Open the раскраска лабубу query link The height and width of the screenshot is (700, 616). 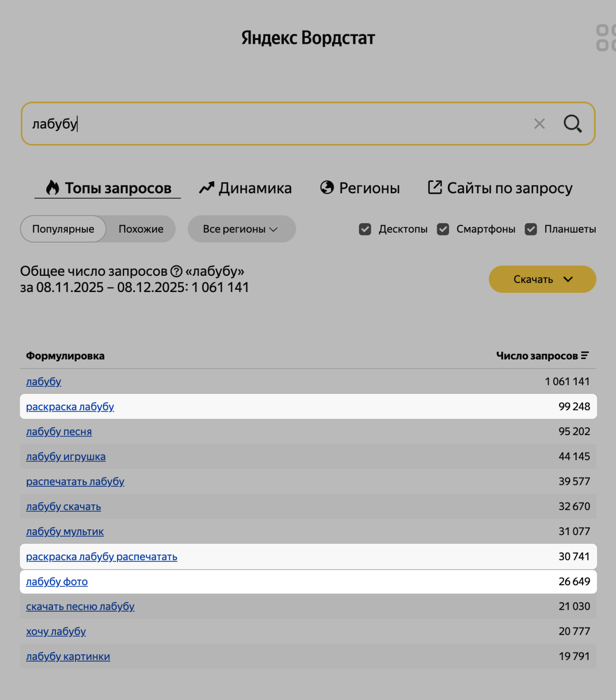point(70,407)
